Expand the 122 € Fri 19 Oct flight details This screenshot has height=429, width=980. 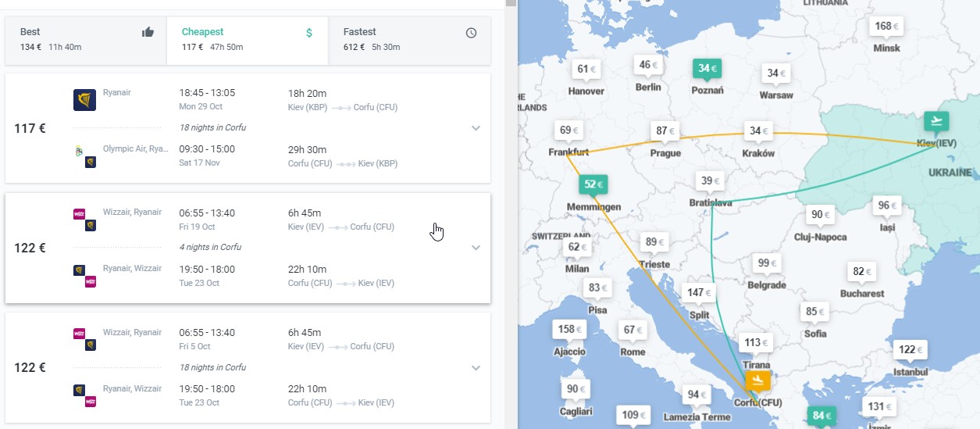pyautogui.click(x=476, y=248)
